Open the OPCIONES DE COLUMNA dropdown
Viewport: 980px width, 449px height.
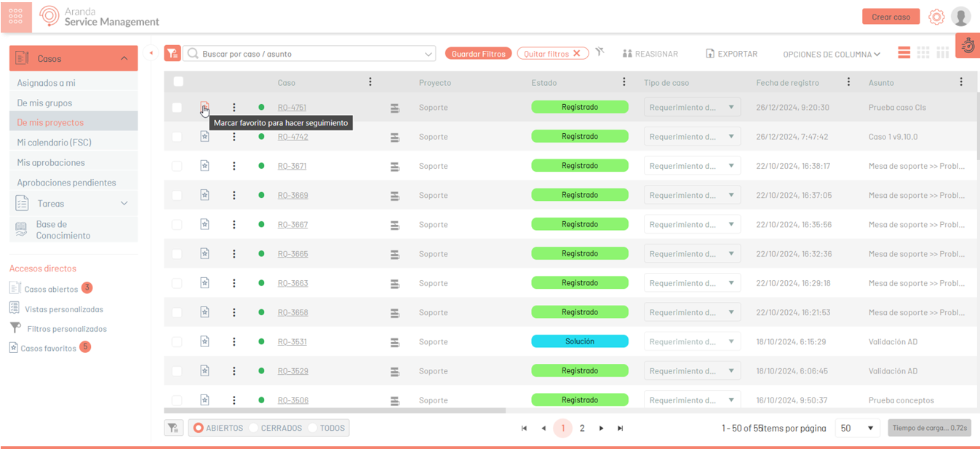831,54
